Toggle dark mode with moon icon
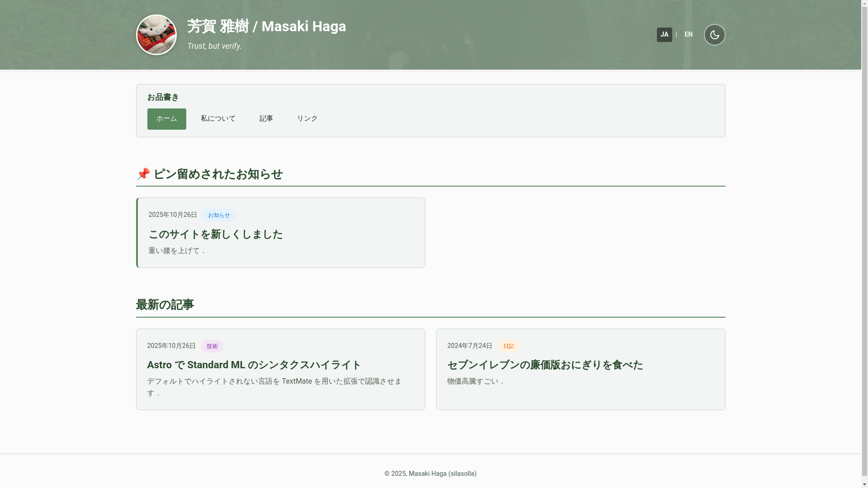The height and width of the screenshot is (488, 868). click(x=714, y=35)
